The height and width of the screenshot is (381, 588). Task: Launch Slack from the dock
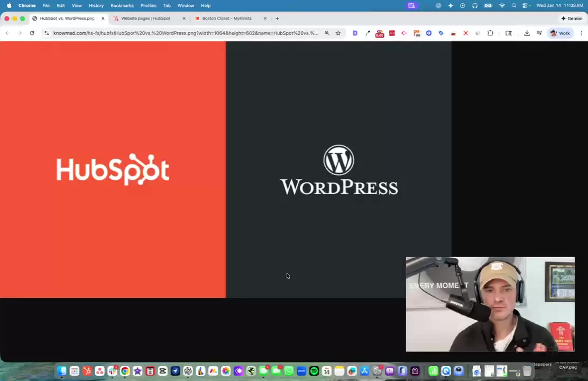coord(112,371)
